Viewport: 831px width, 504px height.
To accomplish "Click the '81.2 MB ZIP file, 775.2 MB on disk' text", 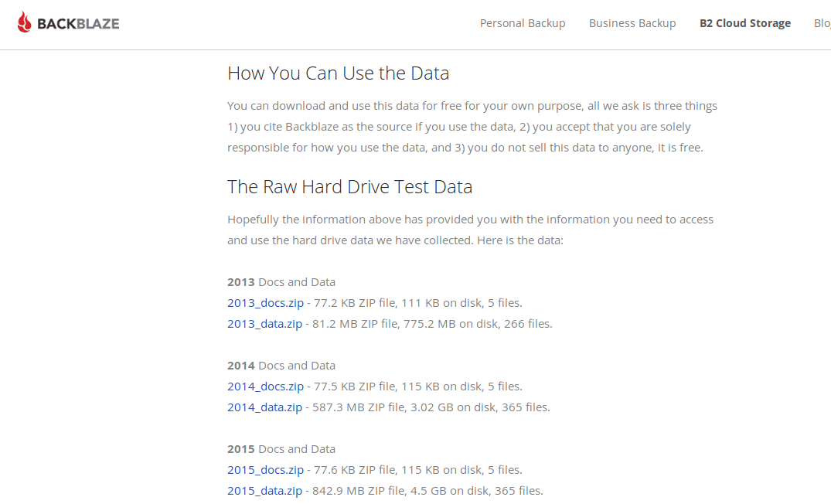I will pyautogui.click(x=405, y=323).
